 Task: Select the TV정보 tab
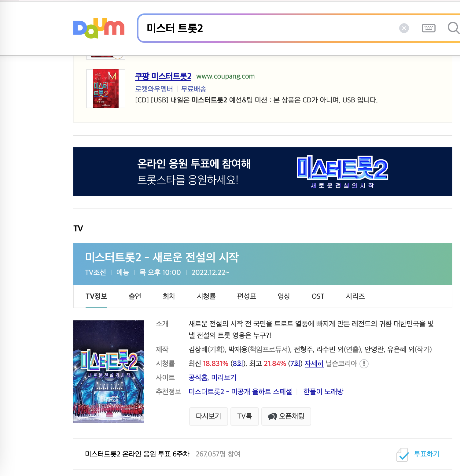point(96,296)
